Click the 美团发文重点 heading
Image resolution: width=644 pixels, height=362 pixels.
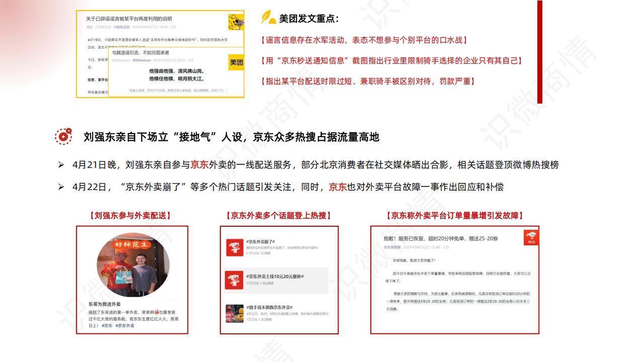click(309, 19)
